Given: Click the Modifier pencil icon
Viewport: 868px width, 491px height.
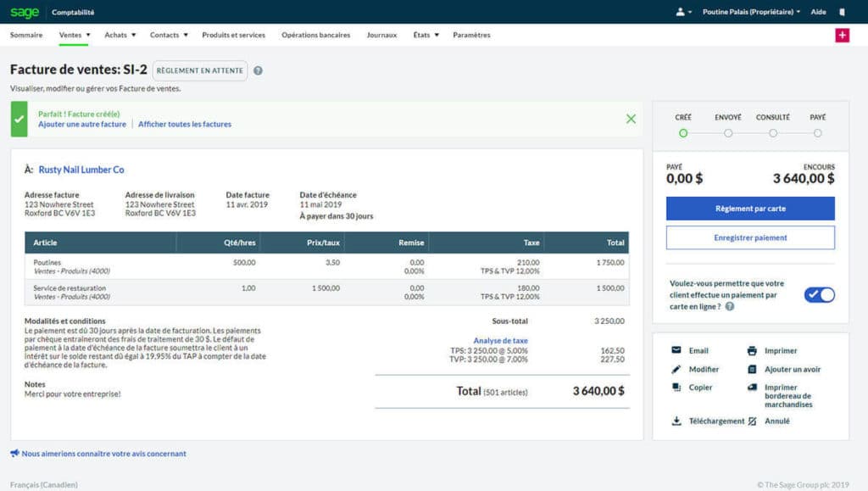Looking at the screenshot, I should [676, 370].
